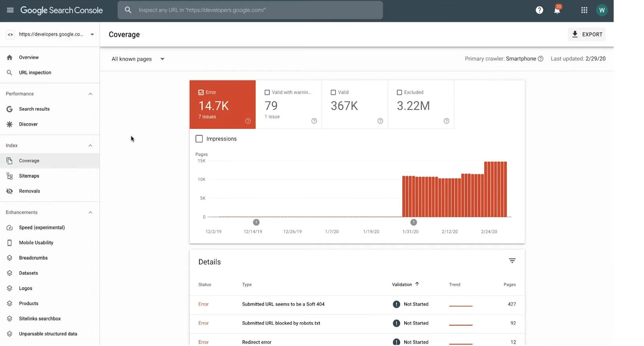Open Submitted URL seems to be Soft 404

357,304
